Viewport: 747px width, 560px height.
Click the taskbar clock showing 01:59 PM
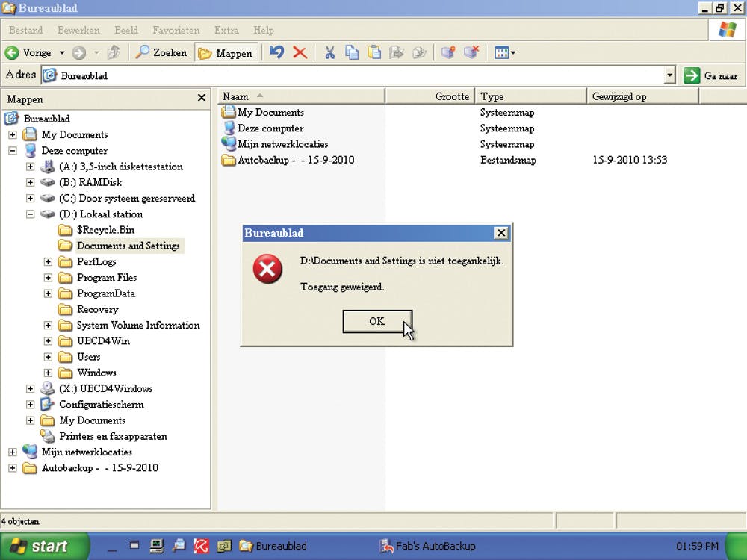[x=697, y=546]
